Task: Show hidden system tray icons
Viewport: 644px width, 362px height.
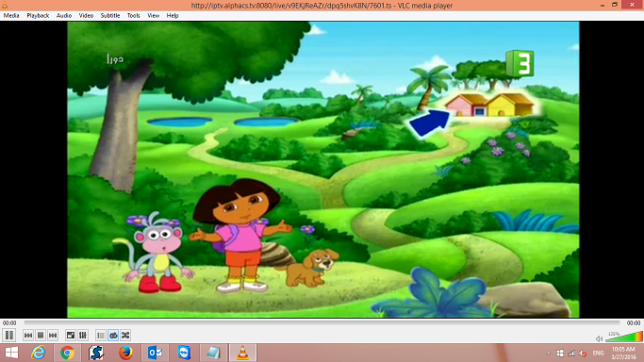Action: (549, 354)
